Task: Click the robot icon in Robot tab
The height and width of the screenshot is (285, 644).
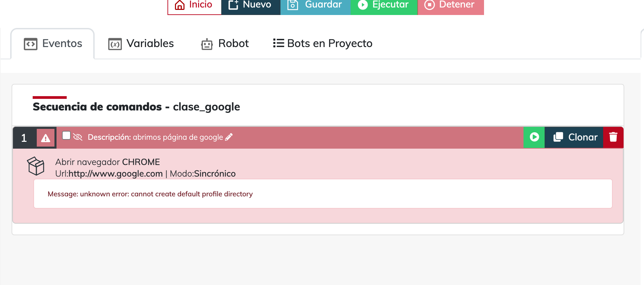Action: click(207, 44)
